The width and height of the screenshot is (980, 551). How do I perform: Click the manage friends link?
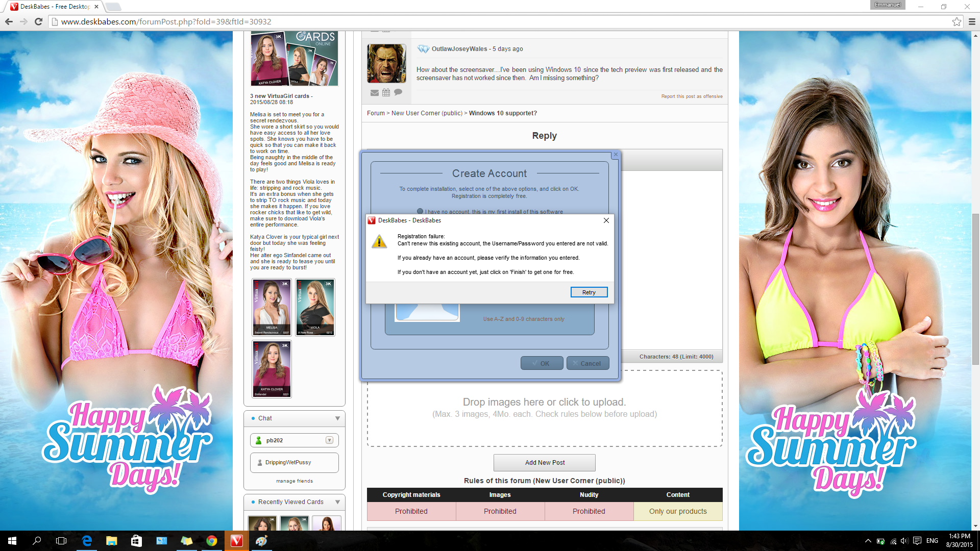[x=295, y=481]
